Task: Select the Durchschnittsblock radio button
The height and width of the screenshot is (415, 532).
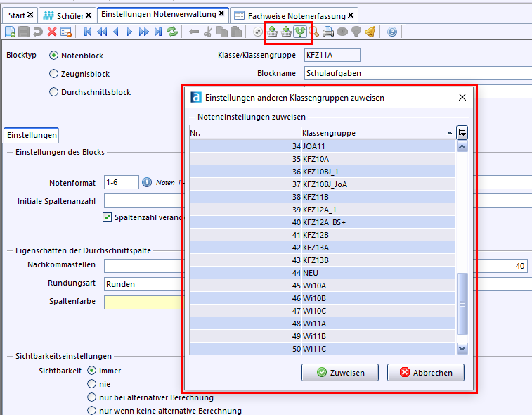Action: (x=53, y=92)
